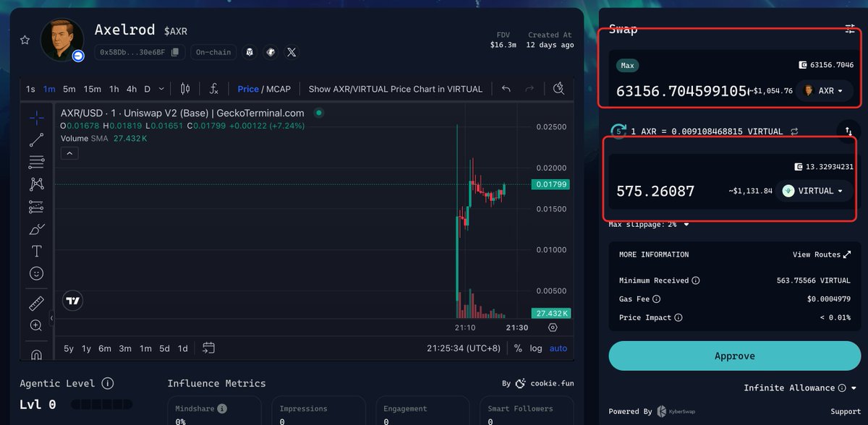Set chart range to 5d
This screenshot has width=868, height=425.
pos(164,348)
